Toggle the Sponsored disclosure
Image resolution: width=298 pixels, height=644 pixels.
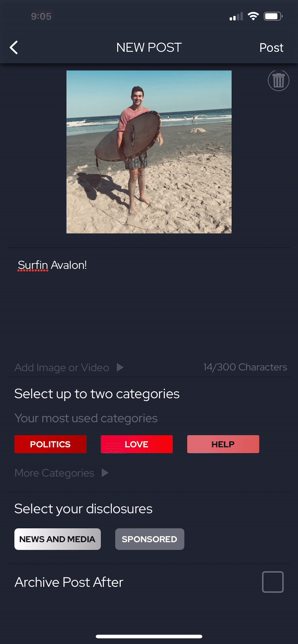(x=149, y=539)
